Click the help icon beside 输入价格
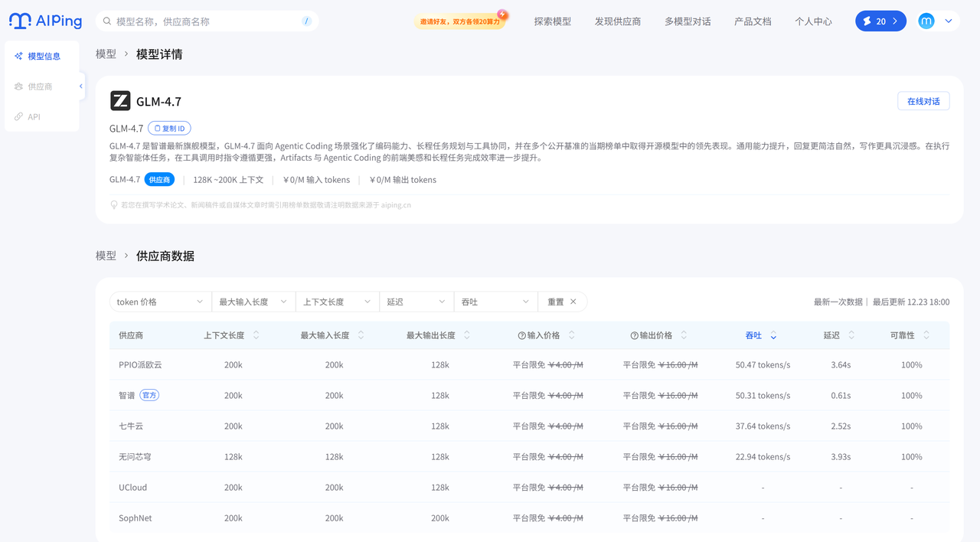Image resolution: width=980 pixels, height=542 pixels. click(x=521, y=335)
